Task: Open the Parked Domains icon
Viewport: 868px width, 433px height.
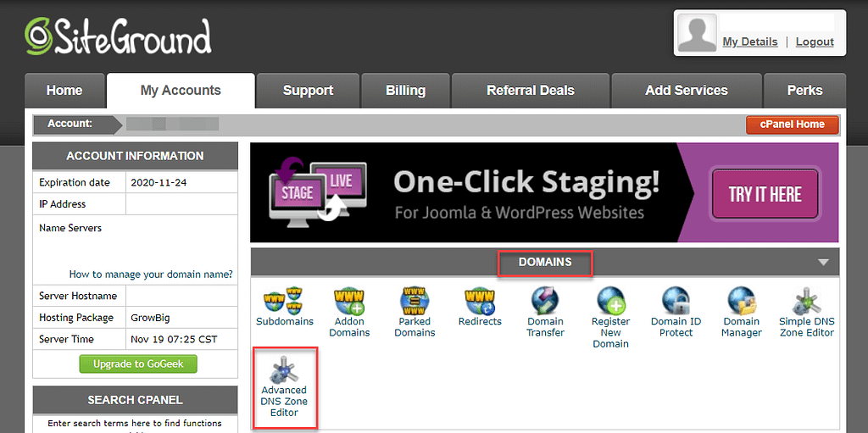Action: 416,301
